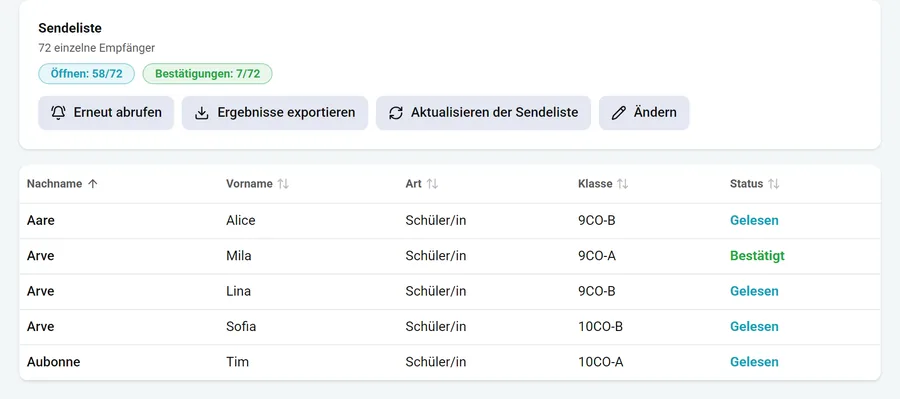The width and height of the screenshot is (900, 399).
Task: Click the class 10CO-B in Sofia's row
Action: point(600,327)
